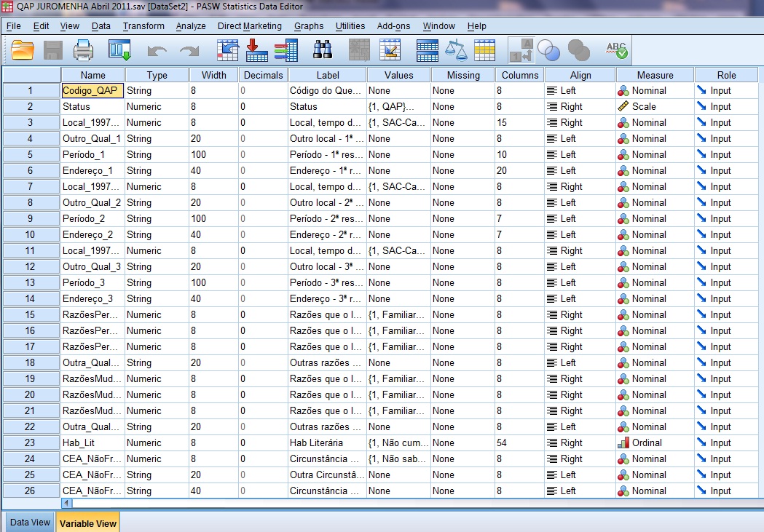
Task: Open Values cell '{1, QAP}...' for Status
Action: 398,106
